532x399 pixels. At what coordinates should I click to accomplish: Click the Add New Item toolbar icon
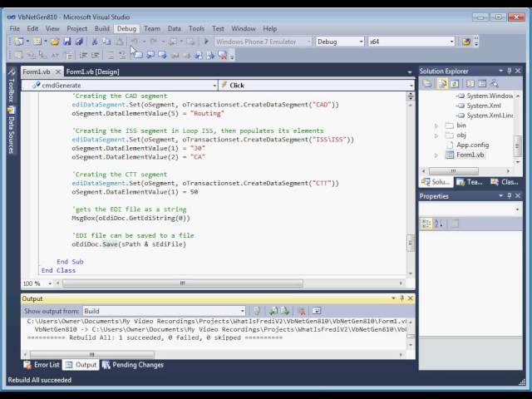(x=37, y=42)
